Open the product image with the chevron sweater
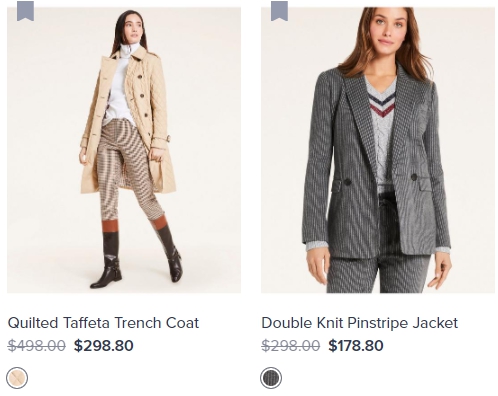Screen dimensions: 498x396 point(378,150)
